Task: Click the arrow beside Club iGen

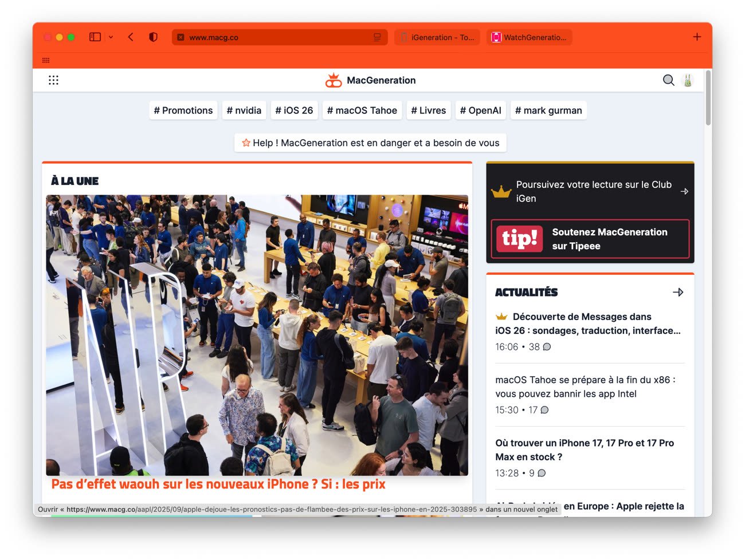Action: (x=684, y=191)
